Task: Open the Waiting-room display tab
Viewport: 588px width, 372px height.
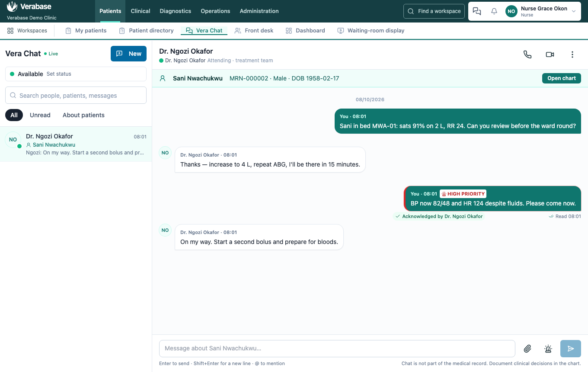Action: click(x=371, y=31)
